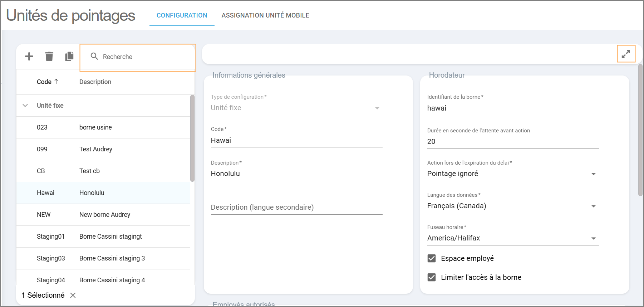Open the Assignation unité mobile tab
This screenshot has height=307, width=644.
pyautogui.click(x=265, y=15)
